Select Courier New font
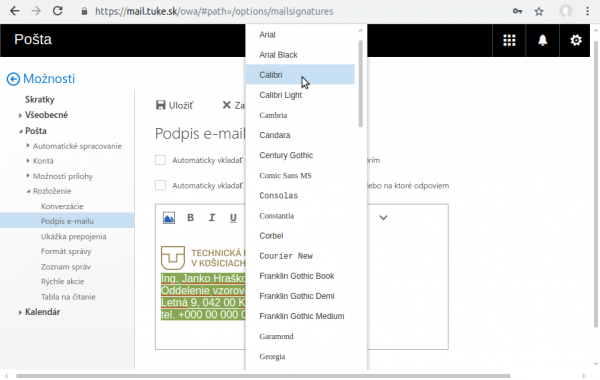Screen dimensions: 600x380 tap(300, 256)
